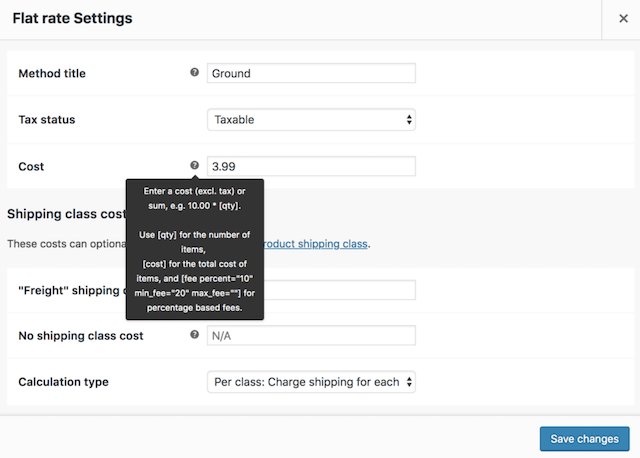Click the Cost label text
Screen dimensions: 640x458
[32, 167]
